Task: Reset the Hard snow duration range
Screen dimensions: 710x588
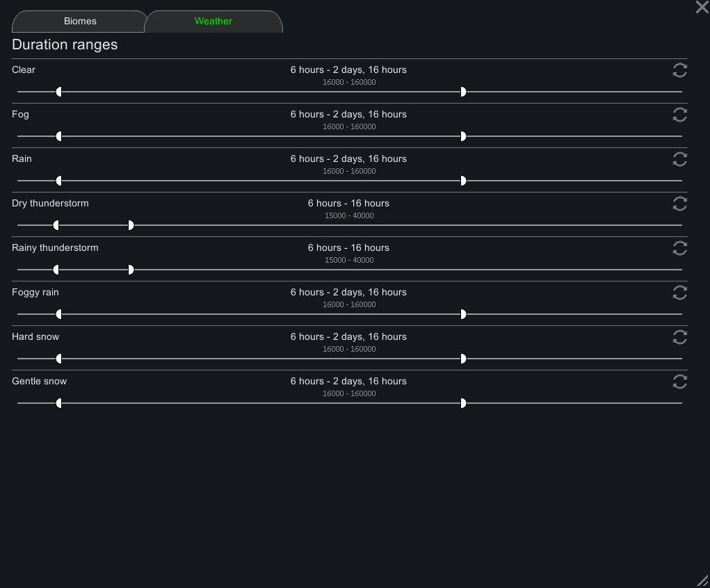Action: (x=679, y=337)
